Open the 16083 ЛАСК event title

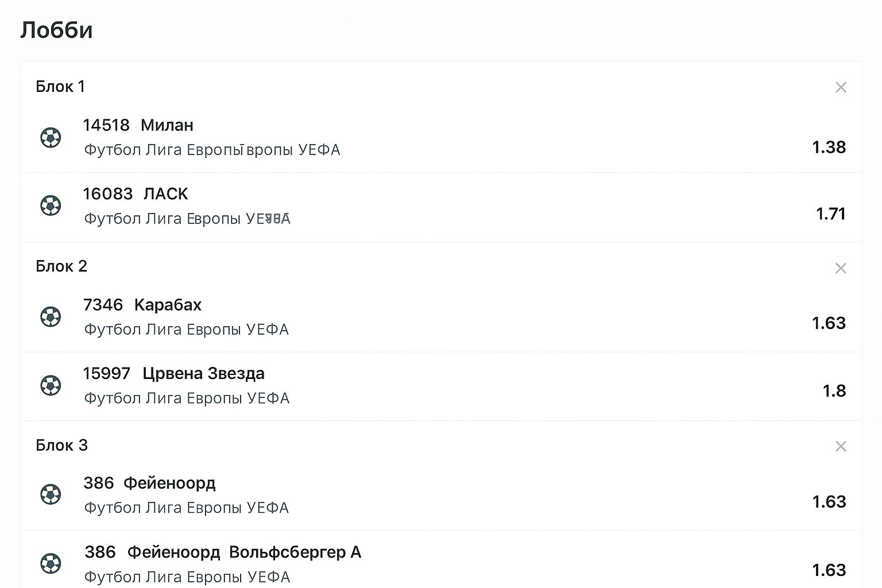136,194
